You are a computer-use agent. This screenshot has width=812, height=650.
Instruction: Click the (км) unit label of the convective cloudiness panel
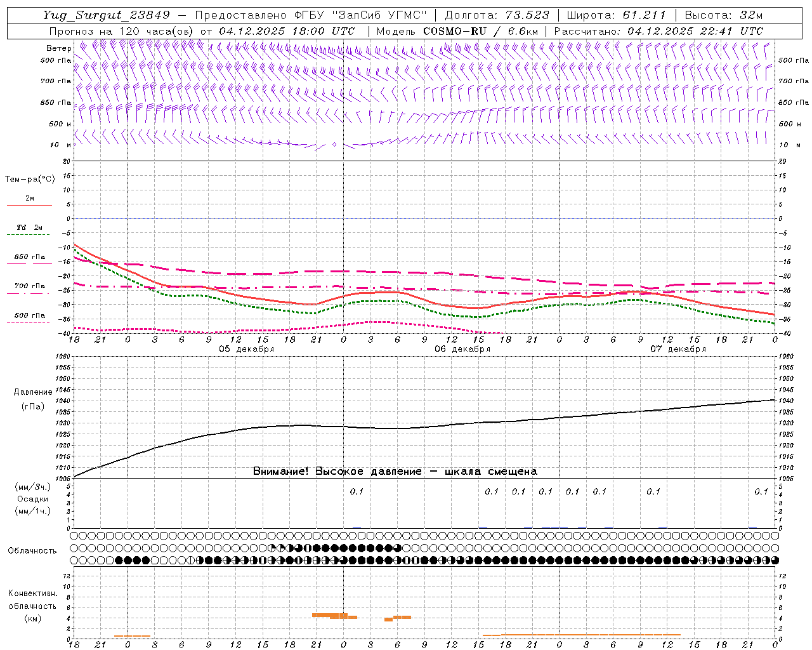[32, 618]
